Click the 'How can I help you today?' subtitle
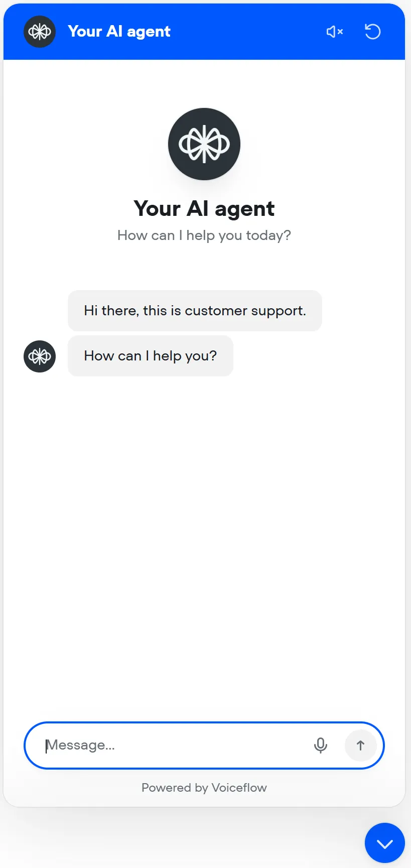The image size is (411, 868). pyautogui.click(x=204, y=235)
